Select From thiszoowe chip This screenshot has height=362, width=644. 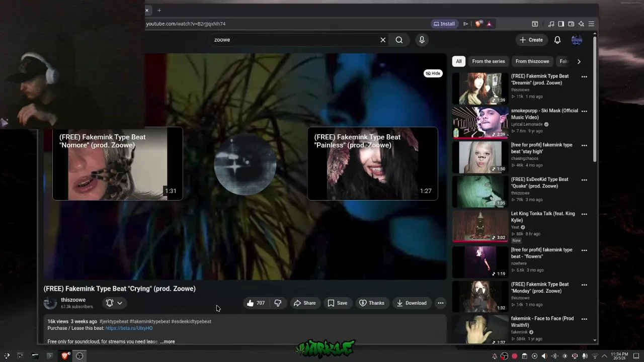pyautogui.click(x=532, y=61)
